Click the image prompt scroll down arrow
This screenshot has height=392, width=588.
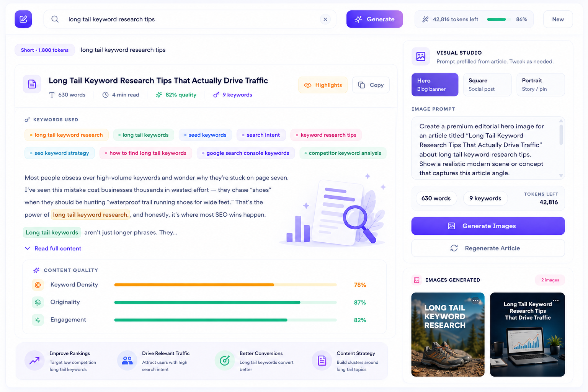pos(561,176)
